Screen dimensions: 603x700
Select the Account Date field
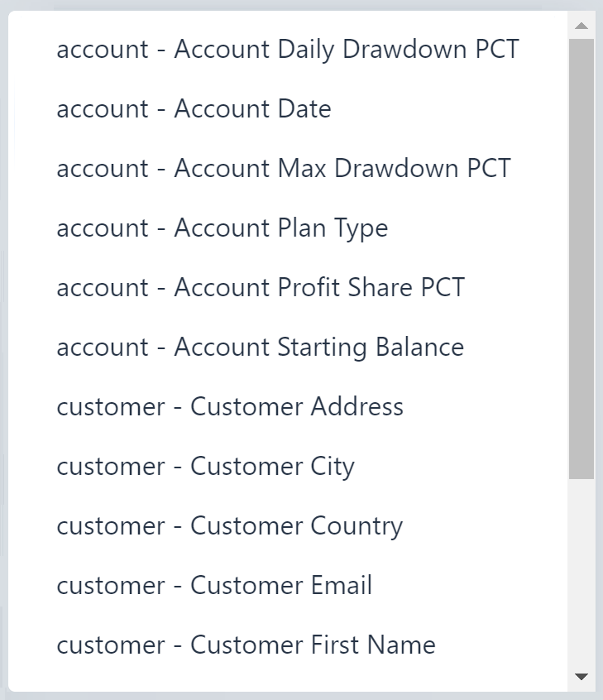tap(194, 108)
